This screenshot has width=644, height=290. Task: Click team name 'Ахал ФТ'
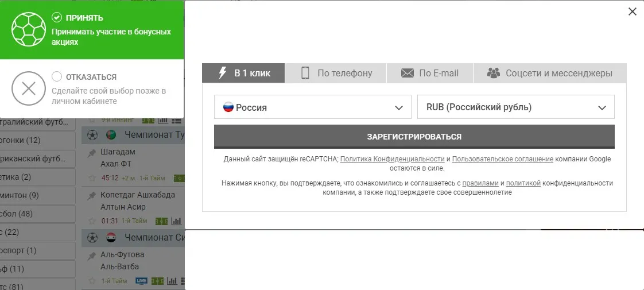(116, 164)
